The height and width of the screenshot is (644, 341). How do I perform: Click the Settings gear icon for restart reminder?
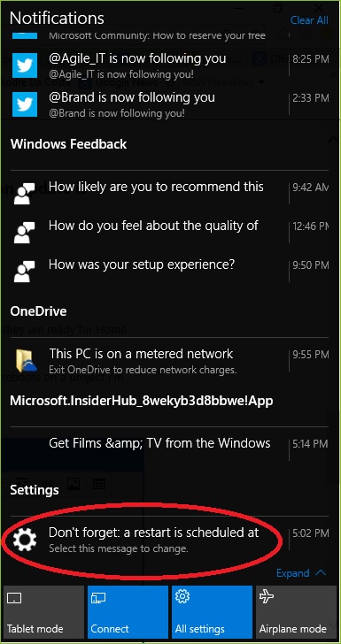click(x=25, y=540)
